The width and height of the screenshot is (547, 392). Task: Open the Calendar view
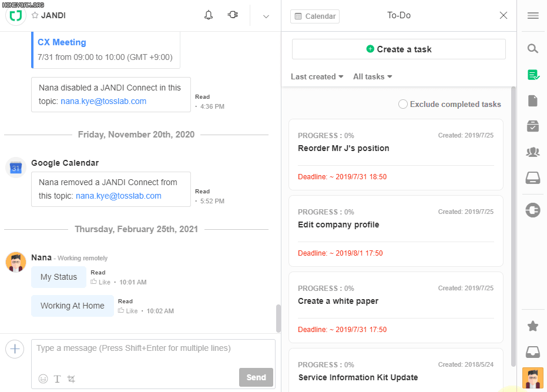pyautogui.click(x=315, y=16)
